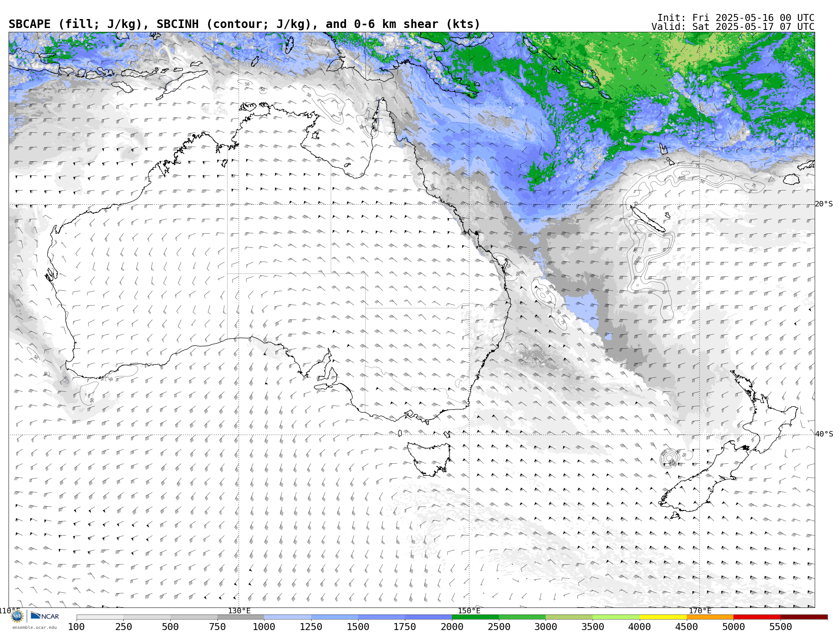Click the 1000 colorbar tick label
Screen dimensions: 840x632
[x=264, y=627]
